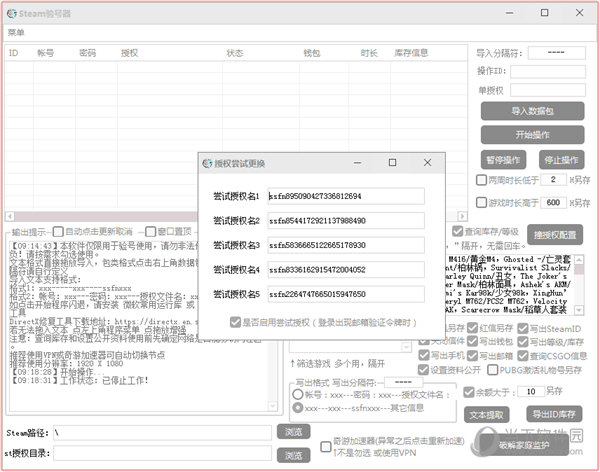
Task: Click the 游戏时长高于 value field showing 600
Action: 553,202
